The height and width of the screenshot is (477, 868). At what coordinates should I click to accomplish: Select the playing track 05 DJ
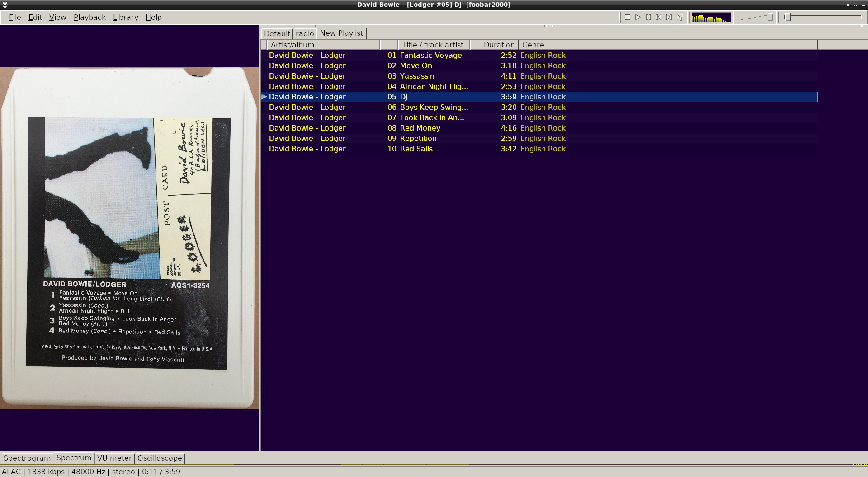(539, 97)
